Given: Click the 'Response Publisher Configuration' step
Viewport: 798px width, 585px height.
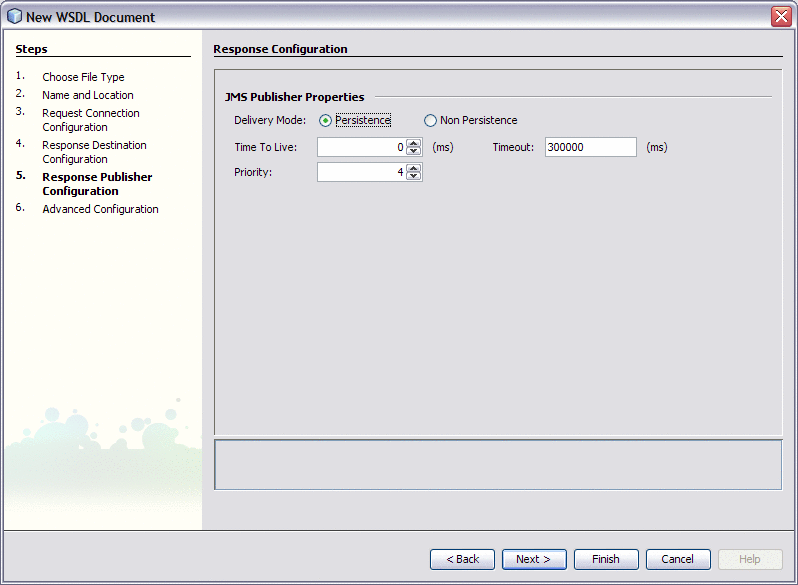Looking at the screenshot, I should (x=97, y=184).
